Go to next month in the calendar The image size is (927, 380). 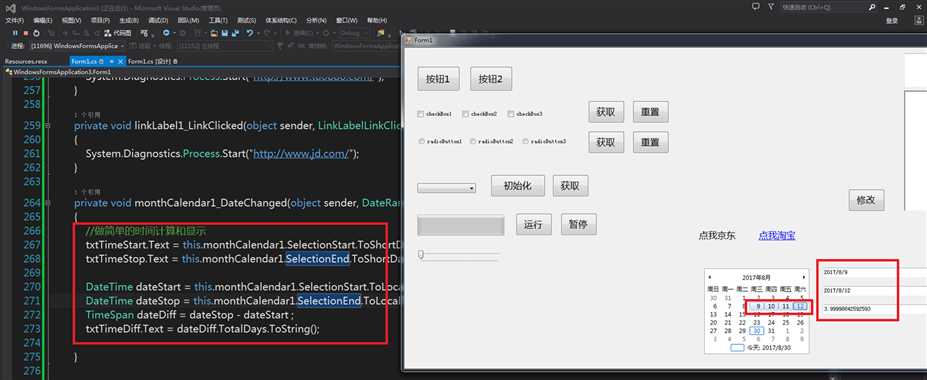(803, 277)
